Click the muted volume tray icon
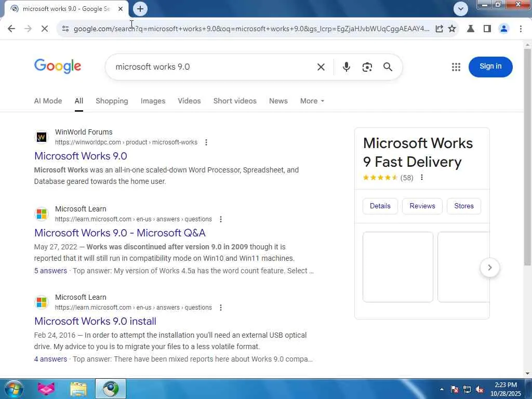Image resolution: width=532 pixels, height=399 pixels. [x=480, y=389]
